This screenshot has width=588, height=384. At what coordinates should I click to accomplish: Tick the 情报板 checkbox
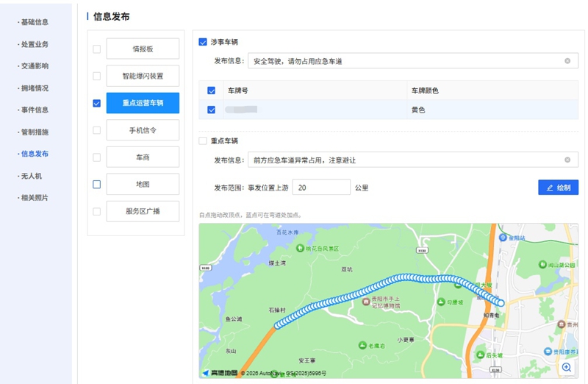97,49
